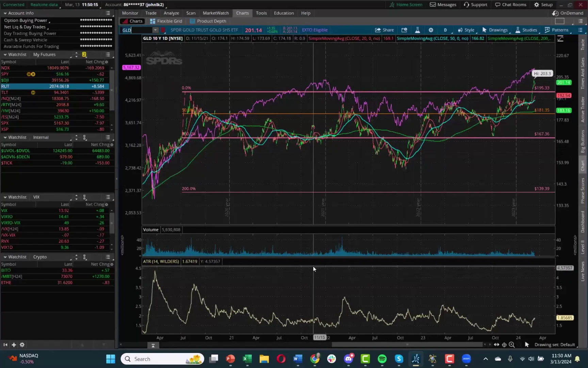Toggle the Level II side panel

[x=583, y=247]
